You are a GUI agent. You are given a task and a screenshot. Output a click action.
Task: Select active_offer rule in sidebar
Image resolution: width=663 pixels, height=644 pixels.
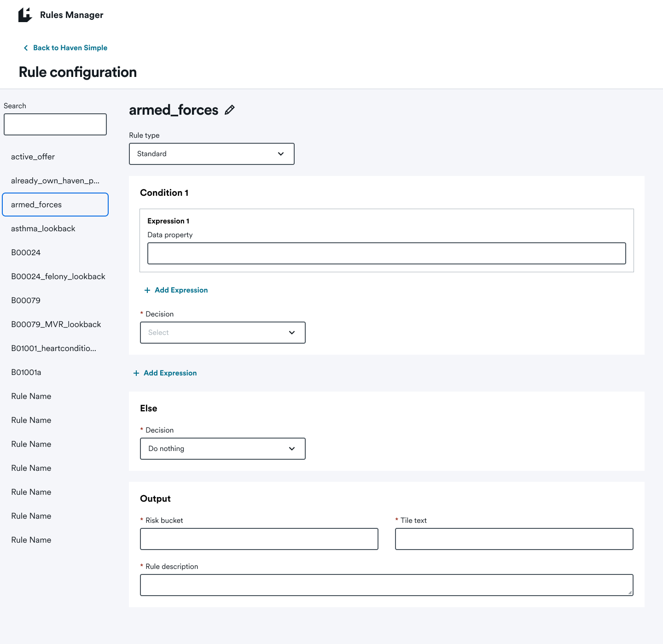click(x=33, y=157)
